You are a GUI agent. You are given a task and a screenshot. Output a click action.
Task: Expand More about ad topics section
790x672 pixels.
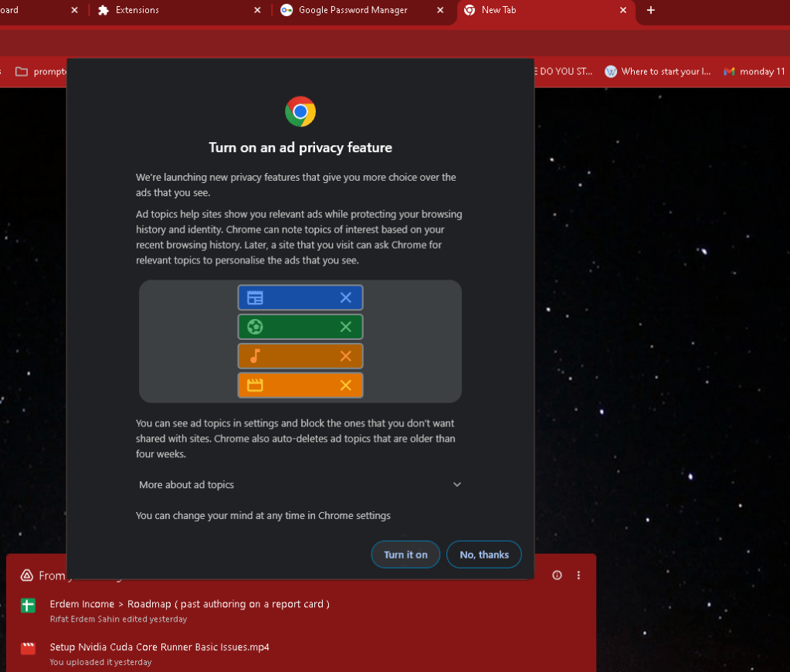coord(300,484)
